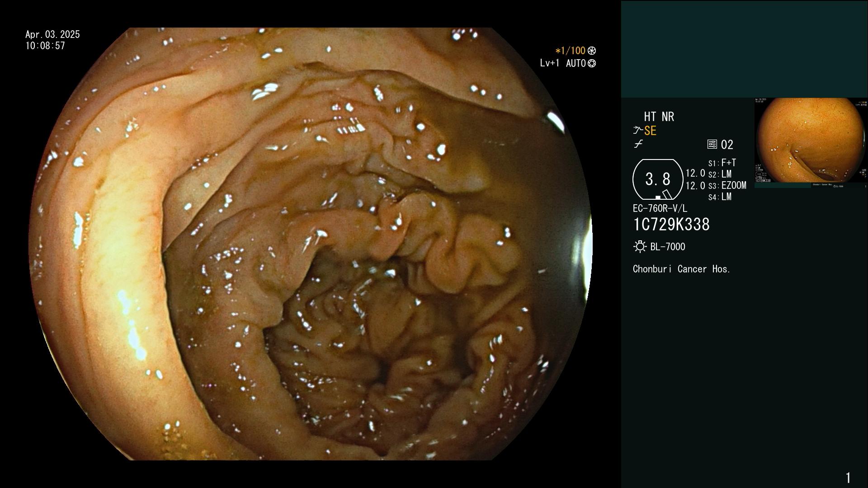
Task: Click the S2: LM switch assignment
Action: coord(720,174)
